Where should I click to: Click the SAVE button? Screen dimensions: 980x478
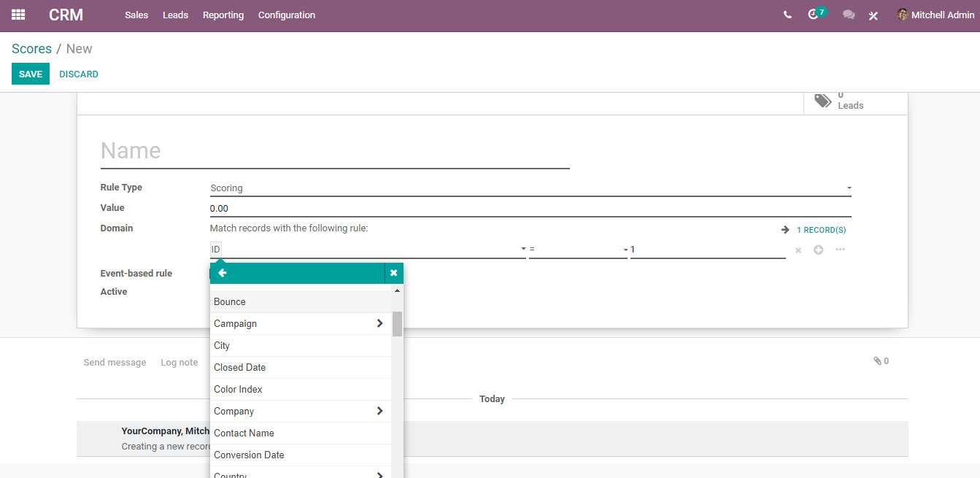31,74
